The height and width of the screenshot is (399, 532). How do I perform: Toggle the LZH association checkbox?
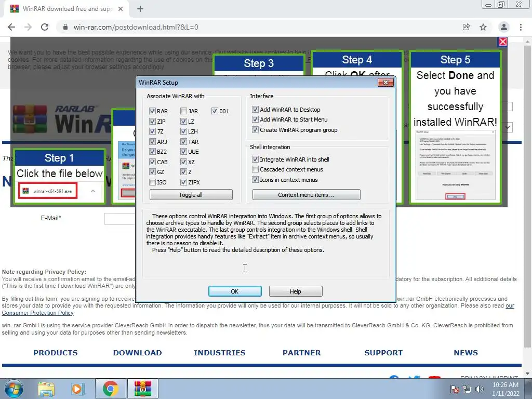click(x=183, y=131)
